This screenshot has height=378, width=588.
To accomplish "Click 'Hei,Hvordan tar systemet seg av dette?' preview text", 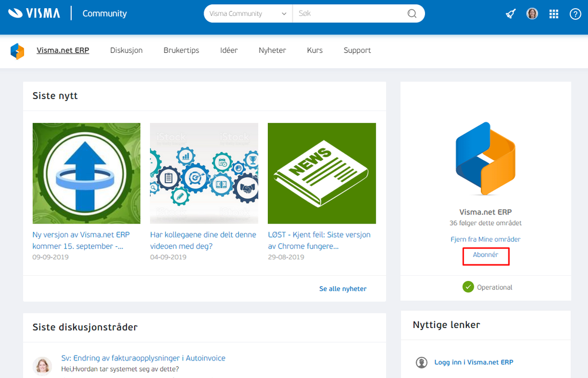I will pyautogui.click(x=120, y=369).
